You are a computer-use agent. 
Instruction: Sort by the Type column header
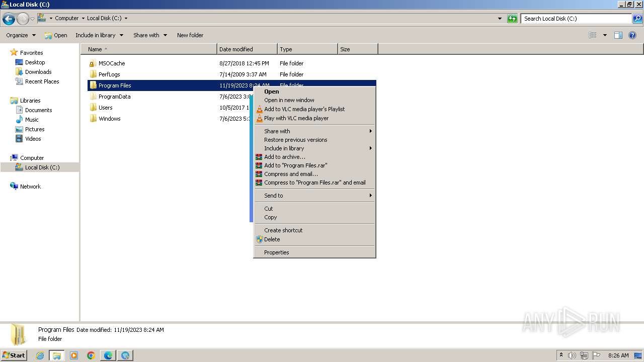click(x=307, y=49)
